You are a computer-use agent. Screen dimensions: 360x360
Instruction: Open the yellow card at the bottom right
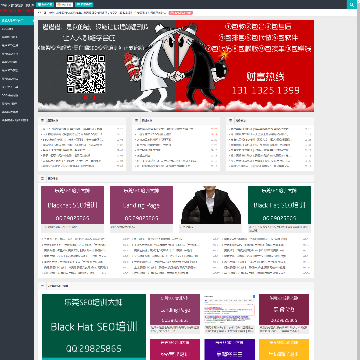point(284,349)
